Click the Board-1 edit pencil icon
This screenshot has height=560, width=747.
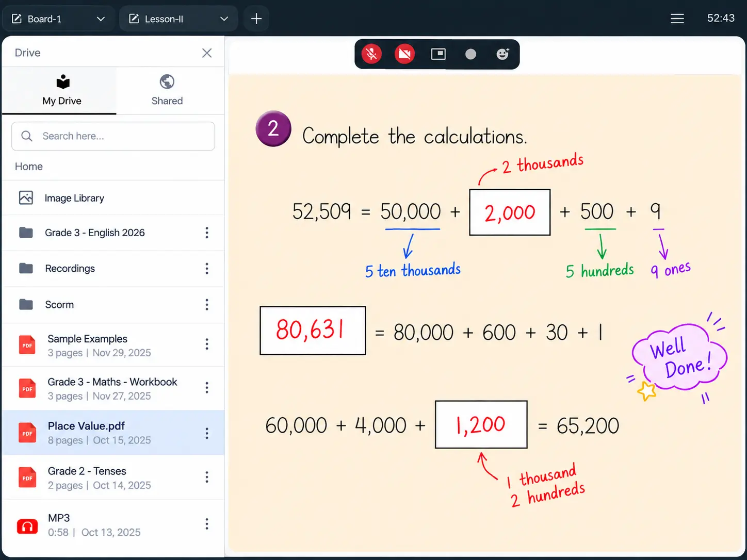(x=17, y=19)
